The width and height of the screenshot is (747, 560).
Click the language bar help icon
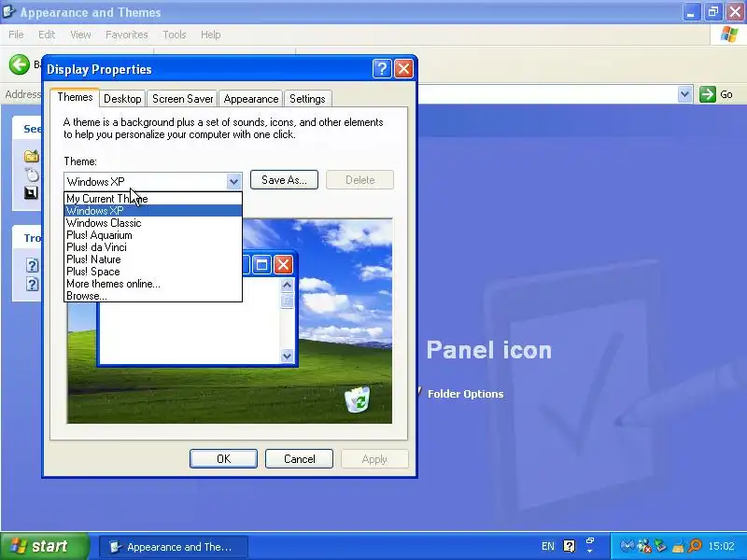[569, 546]
